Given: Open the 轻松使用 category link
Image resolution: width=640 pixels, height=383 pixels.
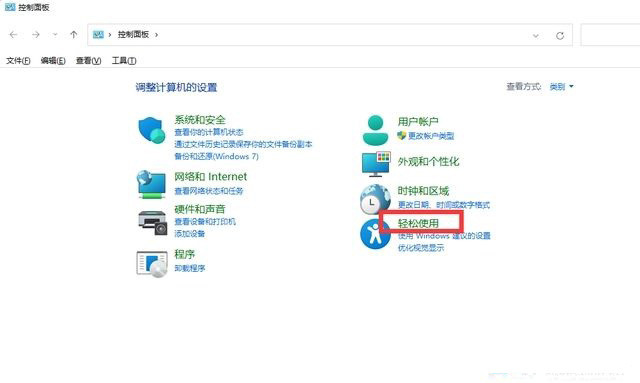Looking at the screenshot, I should 418,223.
